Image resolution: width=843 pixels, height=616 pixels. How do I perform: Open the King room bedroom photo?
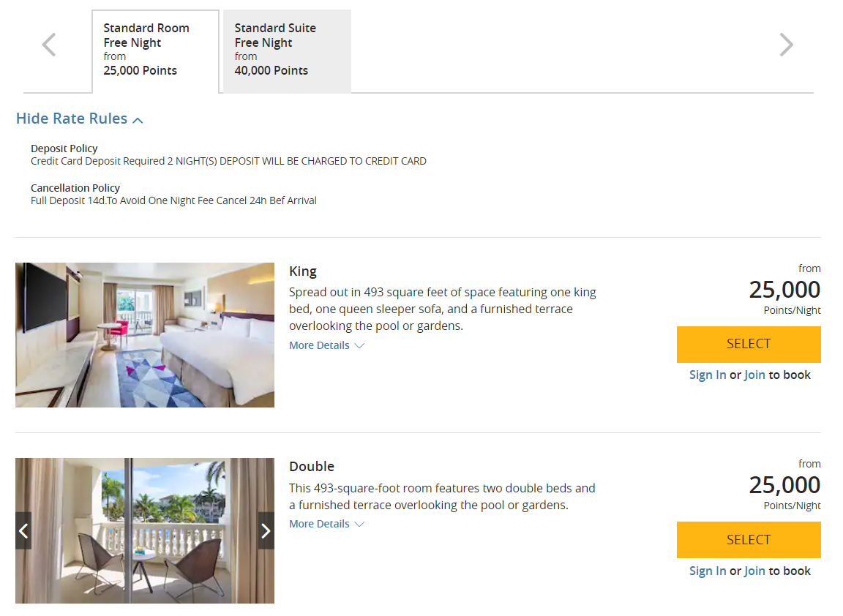coord(145,334)
